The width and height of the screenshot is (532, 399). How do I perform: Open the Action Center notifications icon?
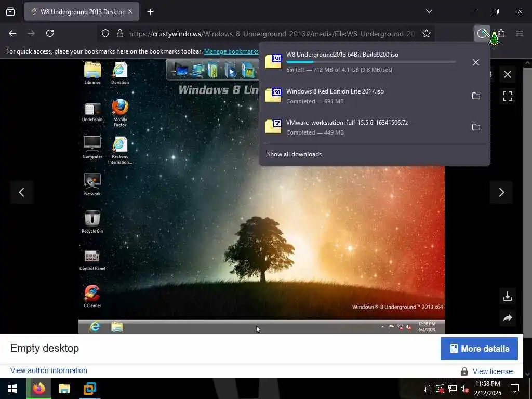tap(515, 389)
